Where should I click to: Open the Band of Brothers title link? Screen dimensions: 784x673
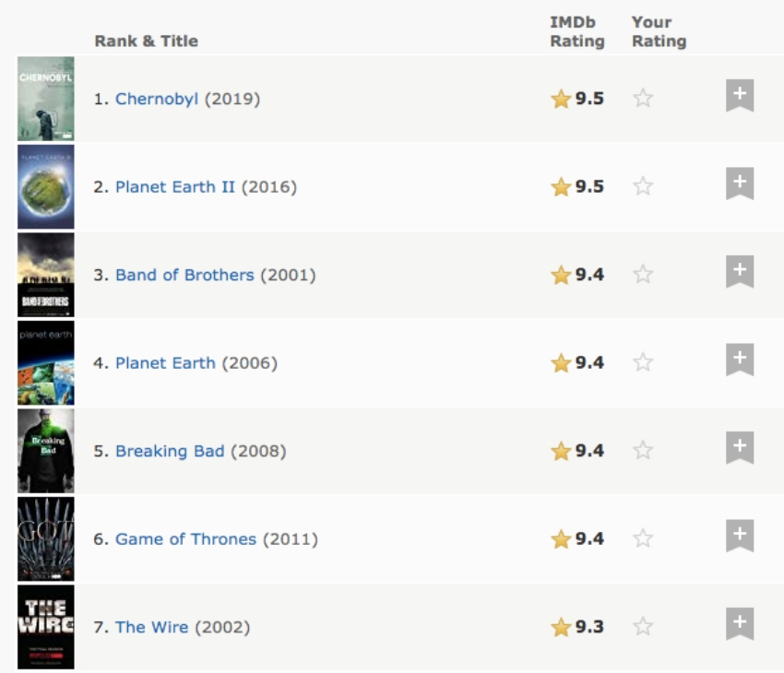pyautogui.click(x=184, y=275)
